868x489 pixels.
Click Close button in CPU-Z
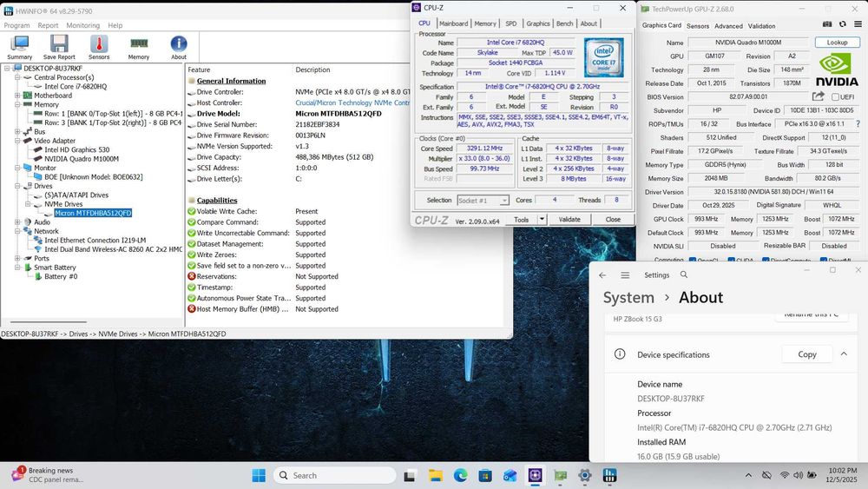[613, 219]
